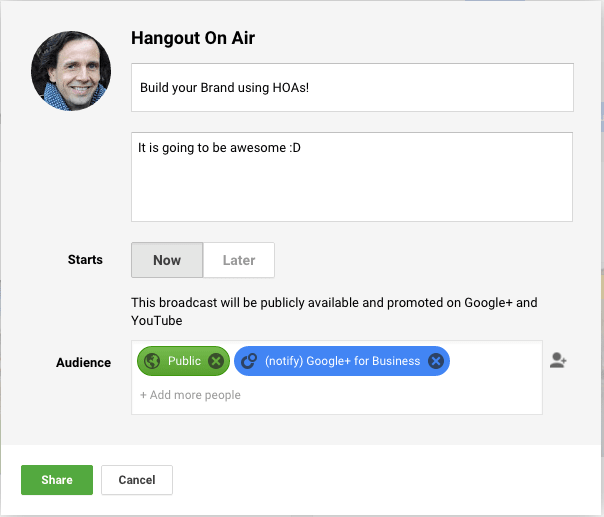Click '+ Add more people' field

(190, 395)
